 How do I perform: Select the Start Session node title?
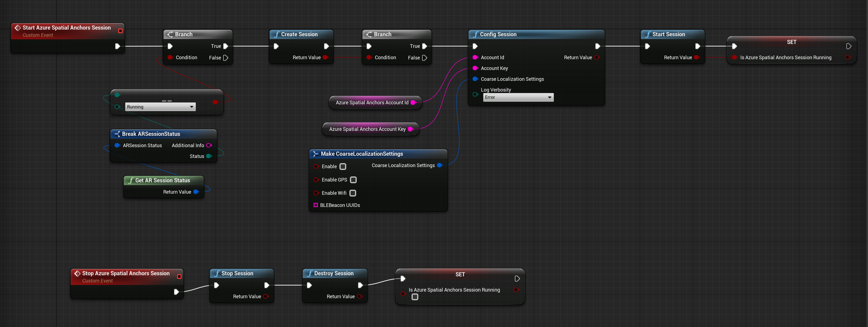coord(669,34)
